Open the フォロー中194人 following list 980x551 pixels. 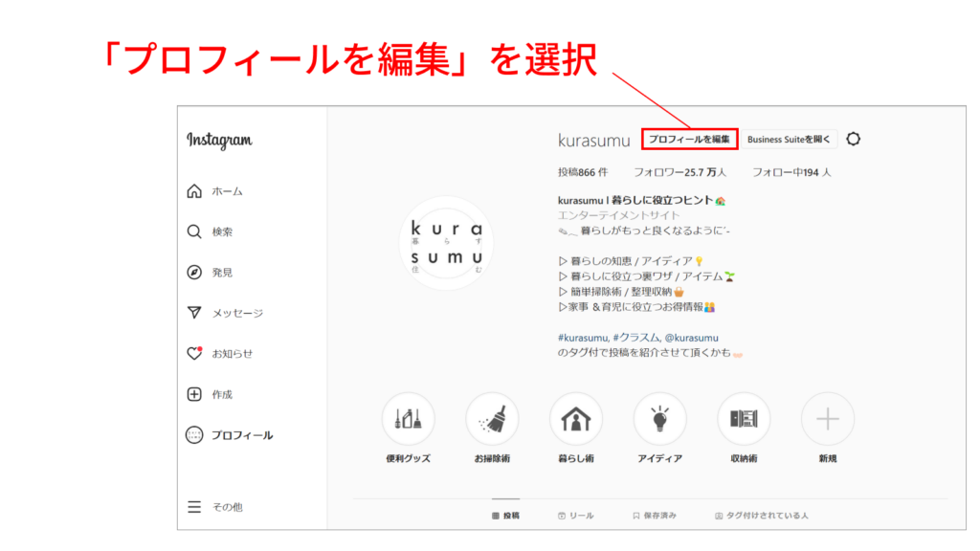[x=791, y=172]
